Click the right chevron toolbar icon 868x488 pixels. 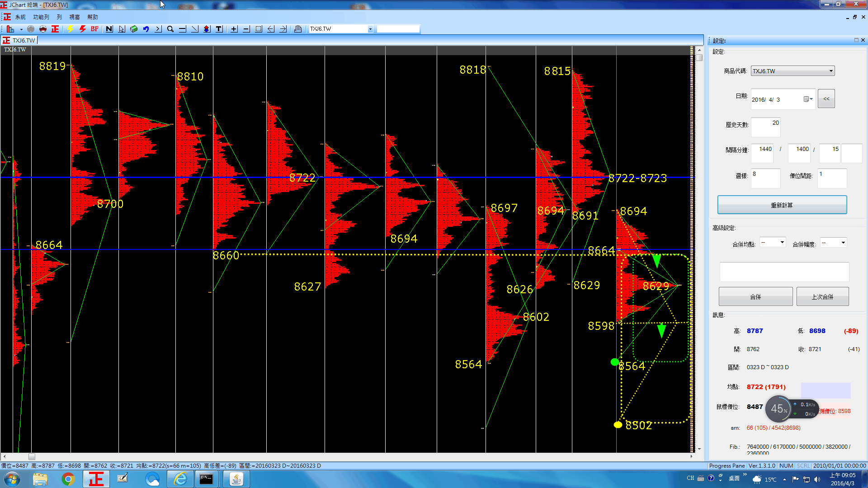[158, 29]
